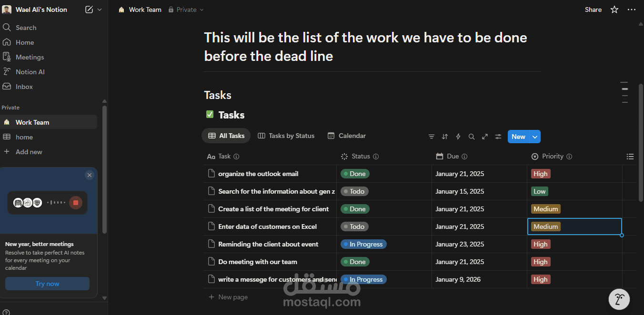Click the Share button
The height and width of the screenshot is (315, 644).
[593, 10]
